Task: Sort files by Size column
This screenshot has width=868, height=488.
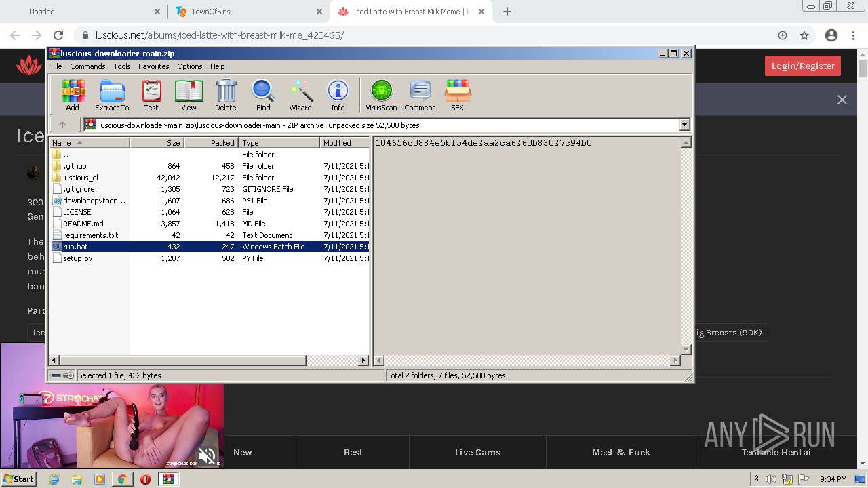Action: [157, 142]
